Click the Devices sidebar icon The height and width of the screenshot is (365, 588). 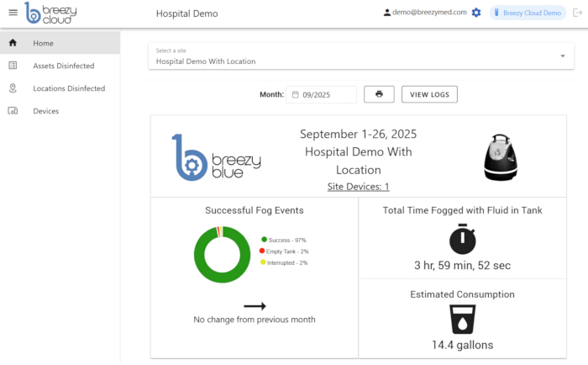(13, 111)
